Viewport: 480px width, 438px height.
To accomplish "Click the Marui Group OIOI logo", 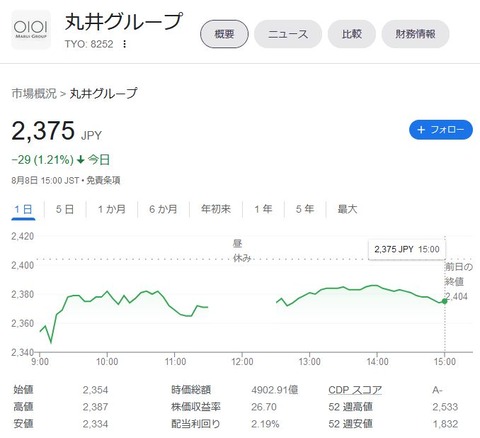I will coord(31,30).
